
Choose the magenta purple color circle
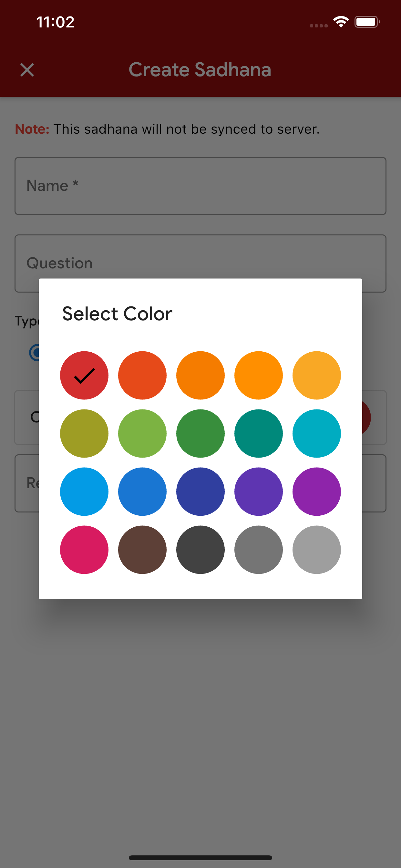coord(317,491)
